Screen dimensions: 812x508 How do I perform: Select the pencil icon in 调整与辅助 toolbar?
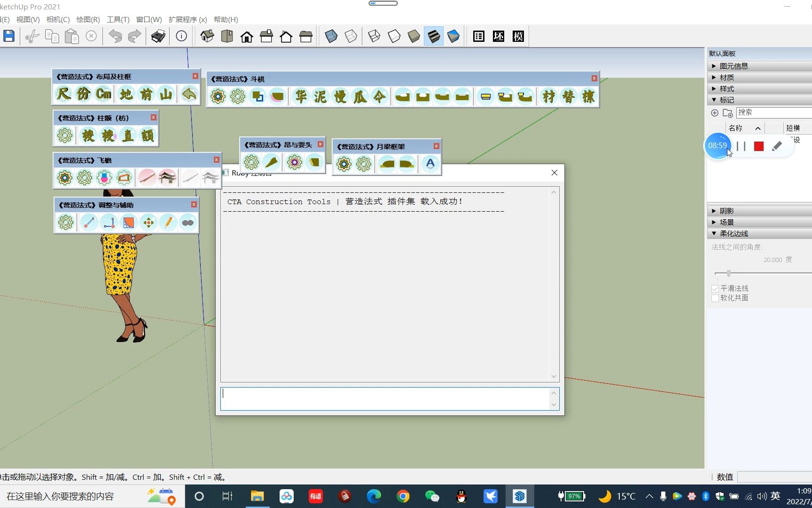click(x=168, y=222)
